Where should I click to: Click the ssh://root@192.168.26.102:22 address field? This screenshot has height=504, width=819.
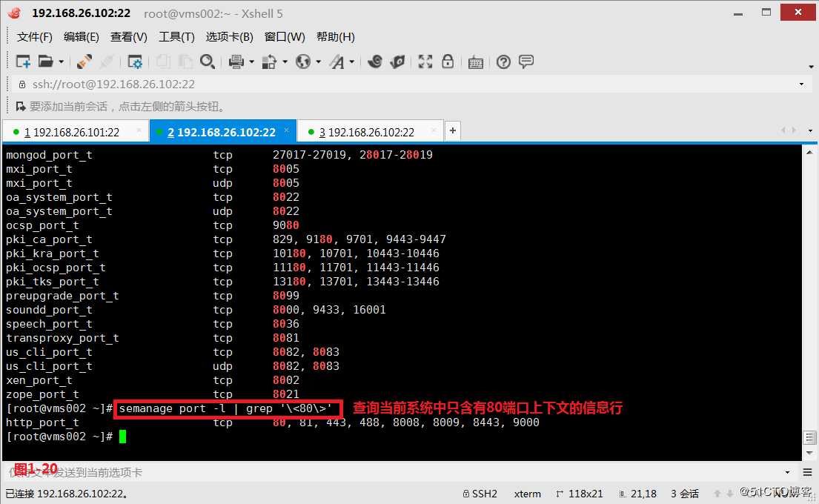[408, 84]
